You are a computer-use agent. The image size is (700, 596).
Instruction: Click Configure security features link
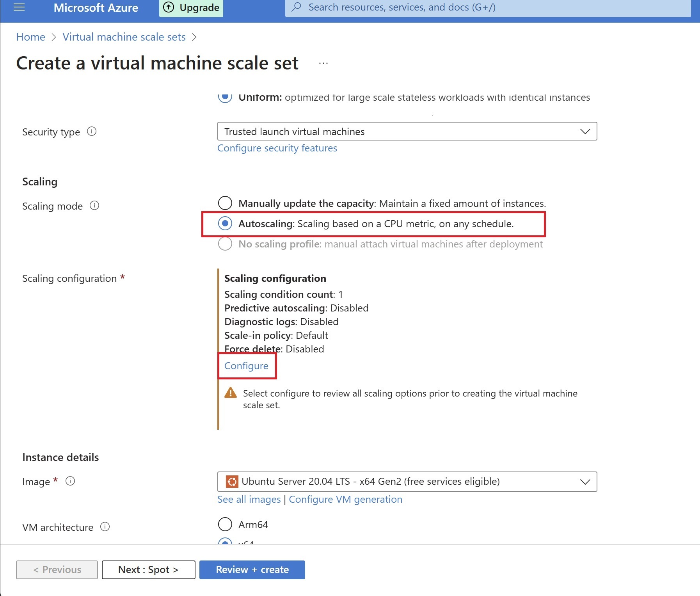coord(277,148)
